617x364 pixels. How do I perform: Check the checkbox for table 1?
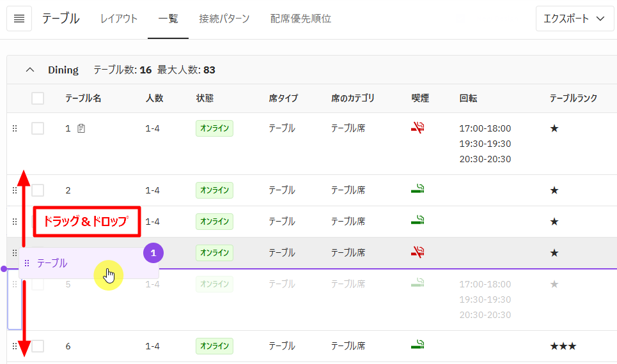38,128
